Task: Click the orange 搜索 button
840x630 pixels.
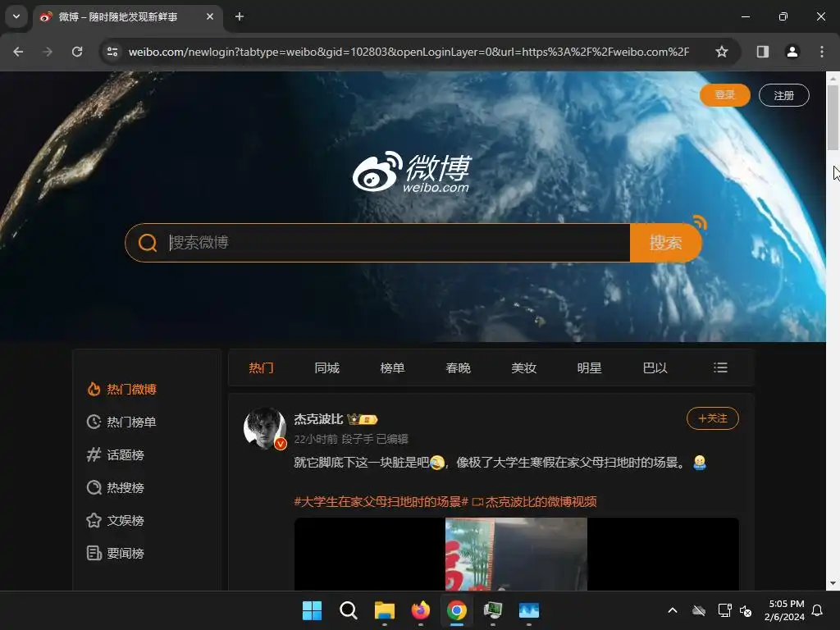Action: coord(666,243)
